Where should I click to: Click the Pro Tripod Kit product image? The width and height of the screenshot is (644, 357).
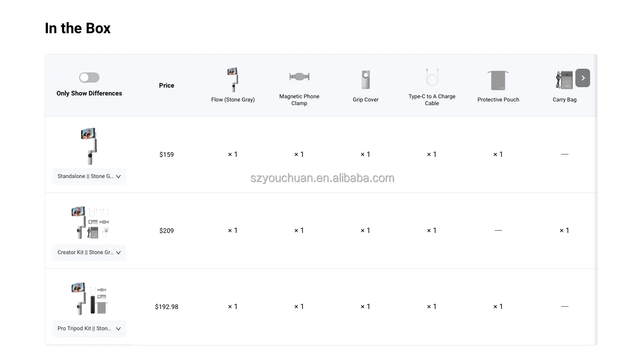90,298
